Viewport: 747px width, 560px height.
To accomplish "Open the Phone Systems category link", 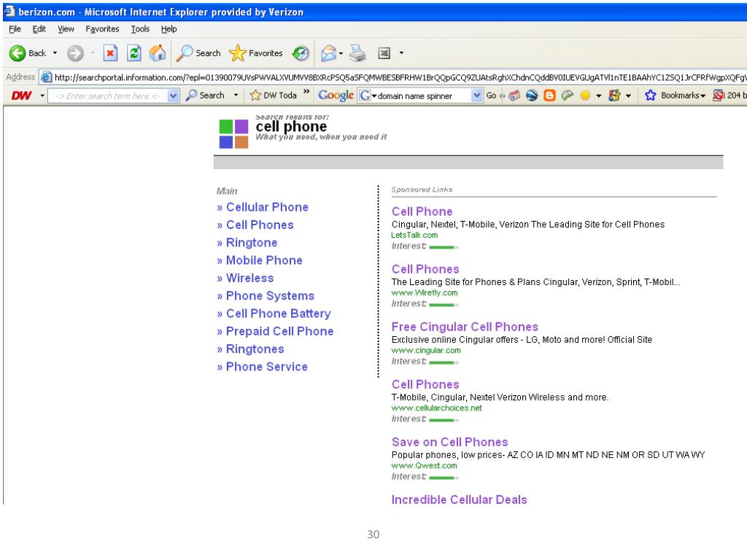I will coord(270,296).
